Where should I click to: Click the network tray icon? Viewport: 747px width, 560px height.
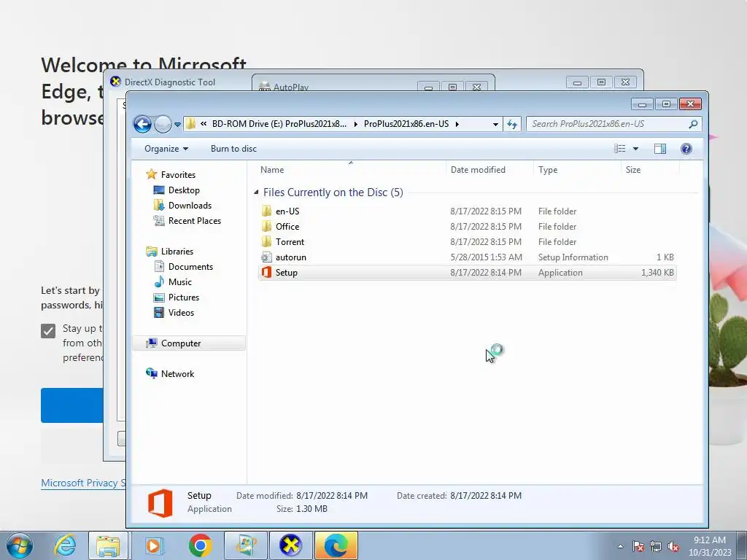[656, 546]
